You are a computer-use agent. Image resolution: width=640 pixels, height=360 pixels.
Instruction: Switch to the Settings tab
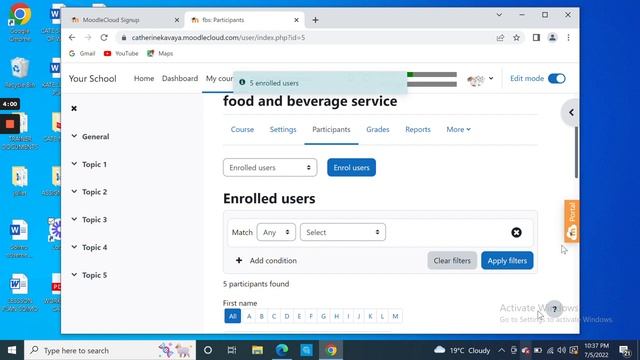[x=283, y=129]
